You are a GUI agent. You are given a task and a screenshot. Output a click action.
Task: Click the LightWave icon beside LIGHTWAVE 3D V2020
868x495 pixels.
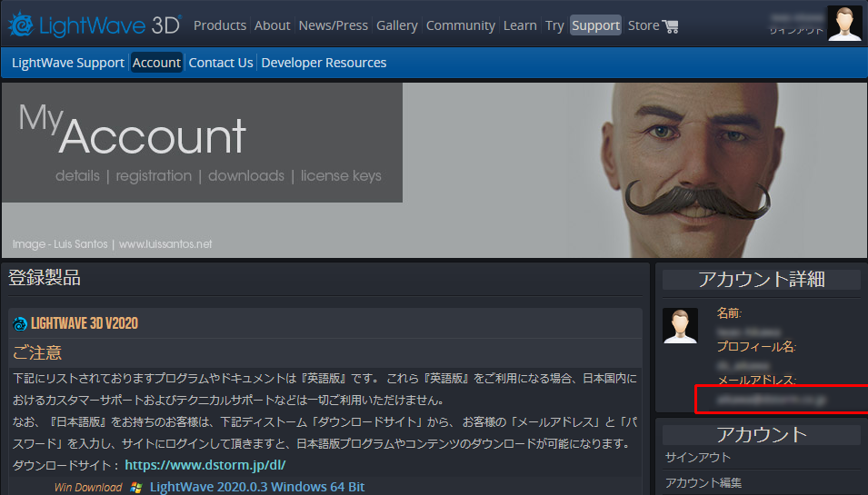pos(20,323)
